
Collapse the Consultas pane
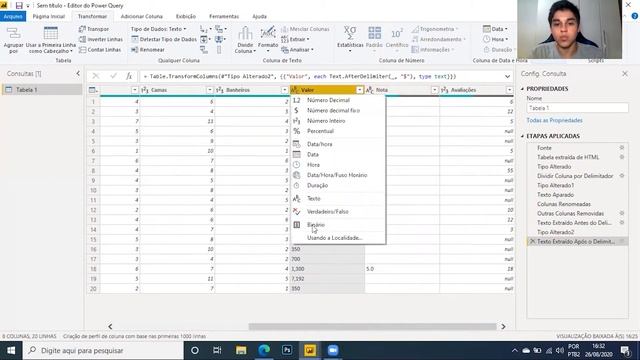pos(78,73)
